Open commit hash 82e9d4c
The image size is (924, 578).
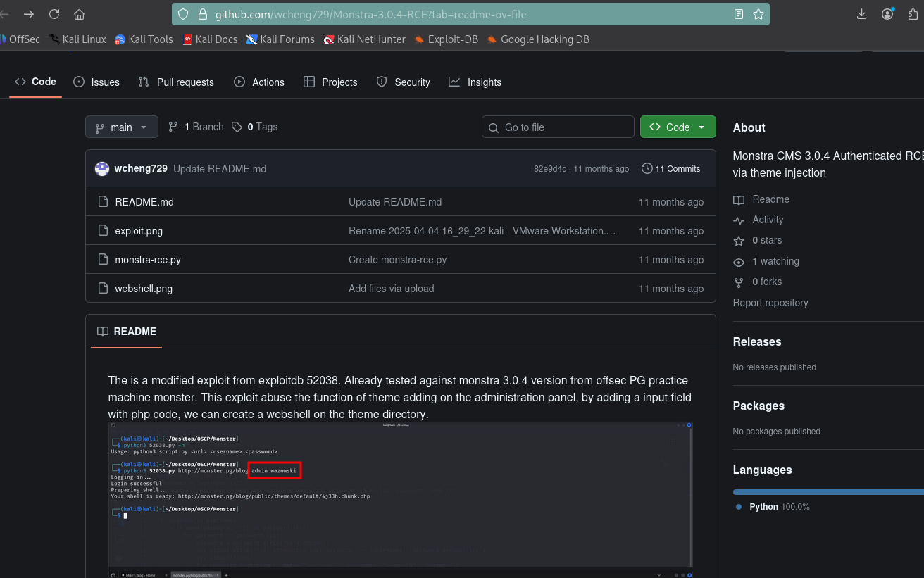[x=550, y=169]
